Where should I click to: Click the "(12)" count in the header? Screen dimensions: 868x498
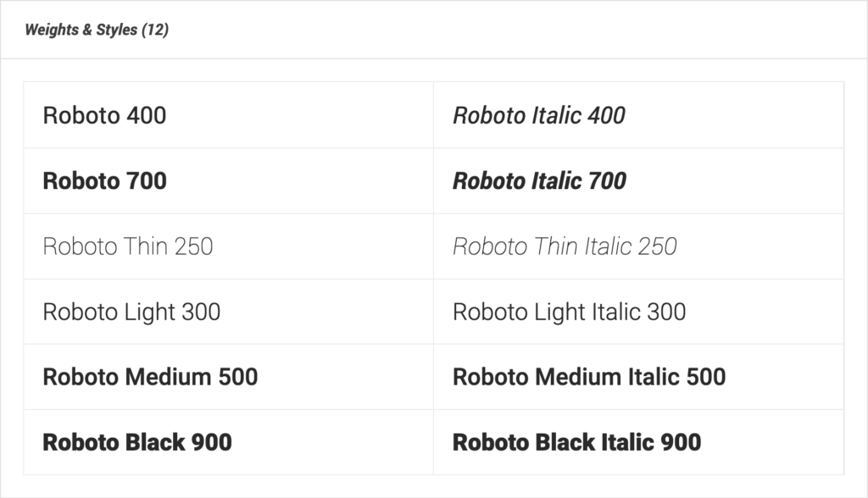155,30
